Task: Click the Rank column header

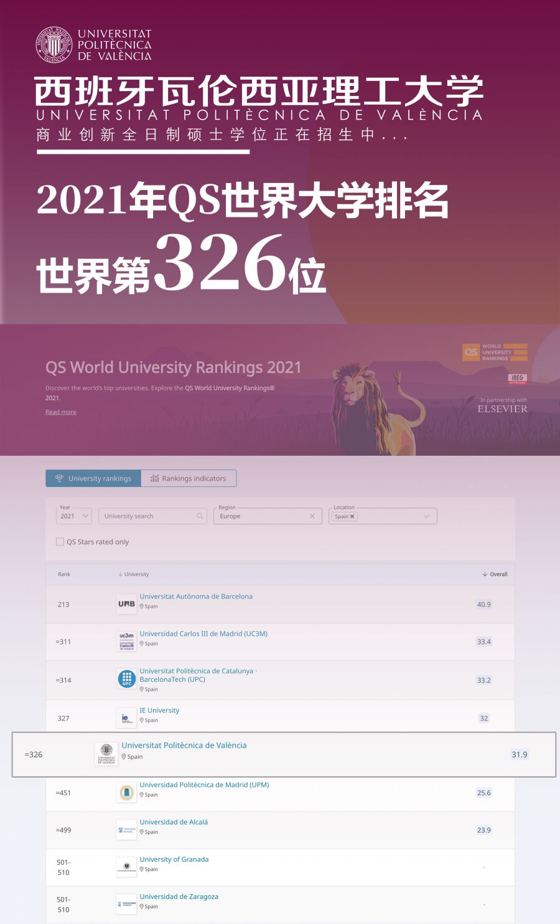Action: (64, 574)
